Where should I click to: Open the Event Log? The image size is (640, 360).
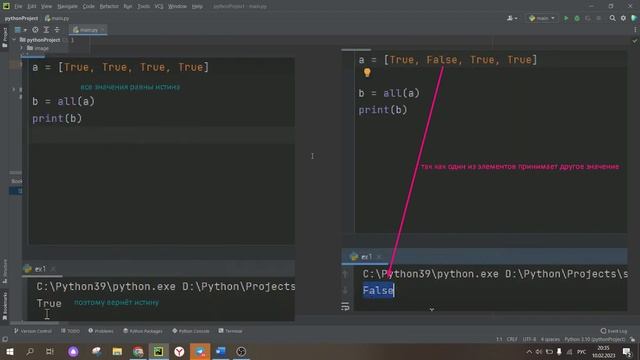[x=614, y=331]
